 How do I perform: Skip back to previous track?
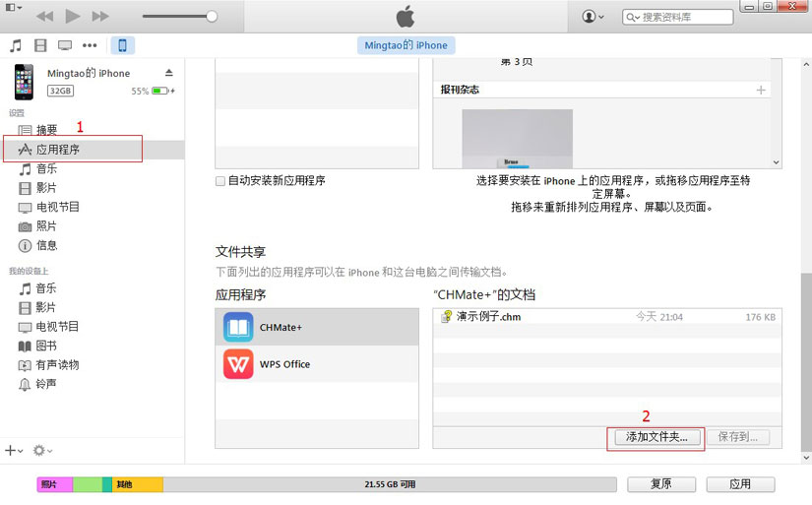[x=45, y=17]
